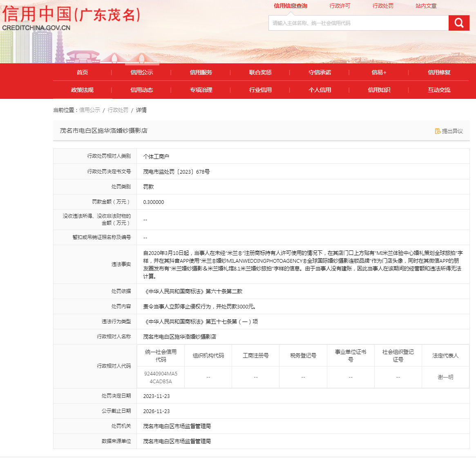Image resolution: width=476 pixels, height=458 pixels.
Task: Type in the credit search input field
Action: click(358, 23)
